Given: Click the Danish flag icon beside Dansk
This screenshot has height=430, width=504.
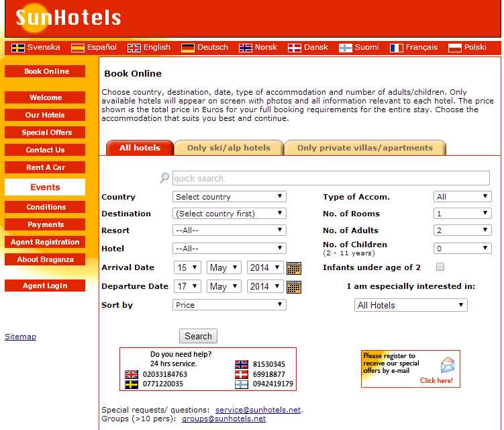Looking at the screenshot, I should (295, 48).
